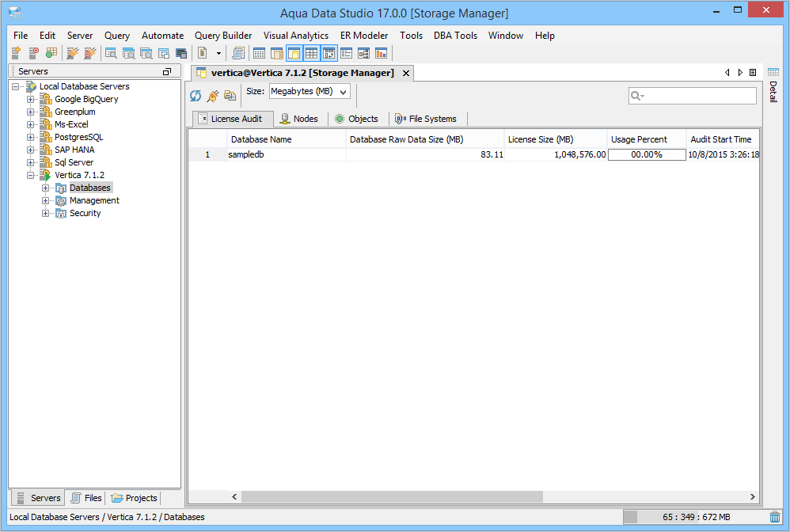Click the highlighted Storage Manager cylinder toolbar icon
Screen dimensions: 790x532
click(294, 53)
